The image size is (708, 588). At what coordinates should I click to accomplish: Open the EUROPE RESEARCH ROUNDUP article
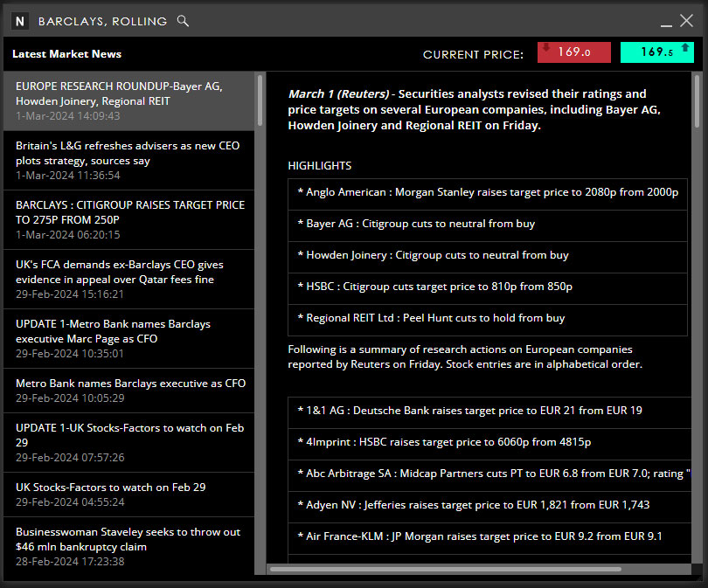coord(129,100)
